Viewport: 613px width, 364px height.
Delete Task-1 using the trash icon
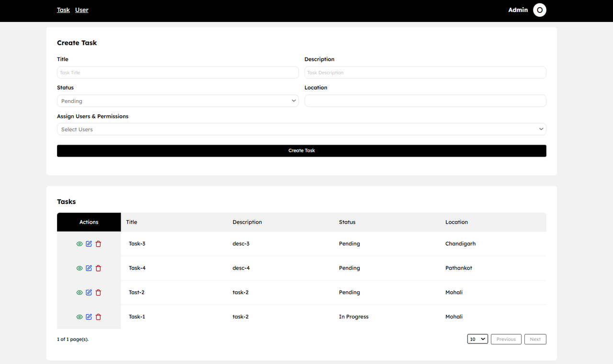[98, 317]
